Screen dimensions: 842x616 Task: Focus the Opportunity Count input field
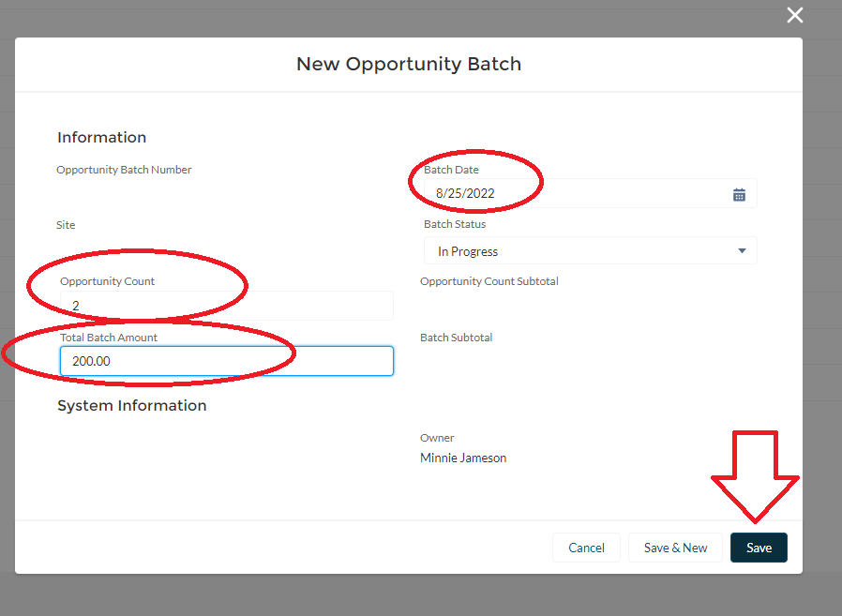[225, 306]
